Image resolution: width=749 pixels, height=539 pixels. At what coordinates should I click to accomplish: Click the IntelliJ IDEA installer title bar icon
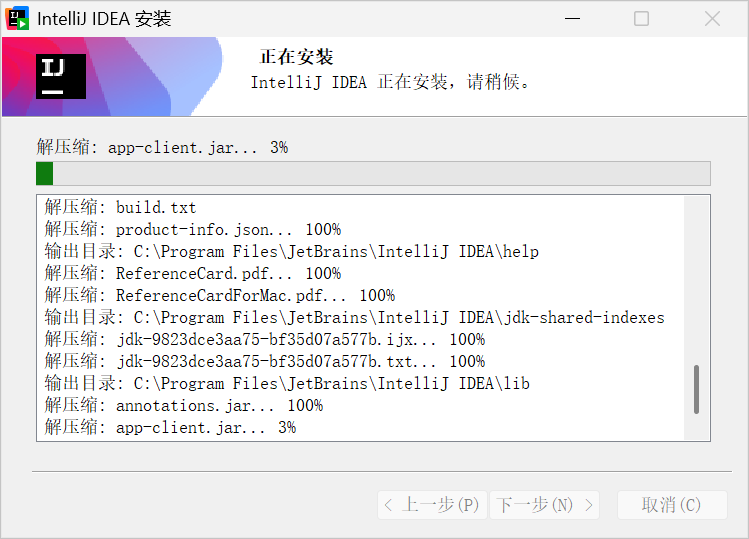[x=17, y=19]
